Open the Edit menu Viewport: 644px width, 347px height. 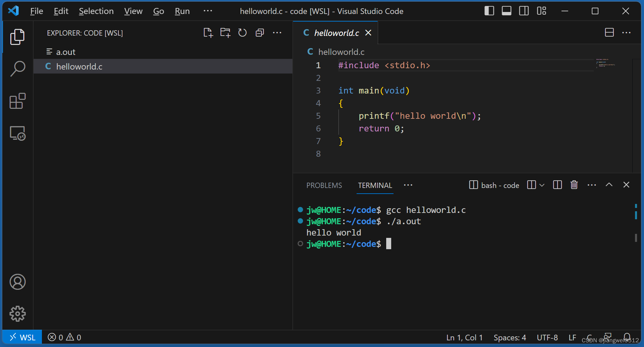point(61,11)
